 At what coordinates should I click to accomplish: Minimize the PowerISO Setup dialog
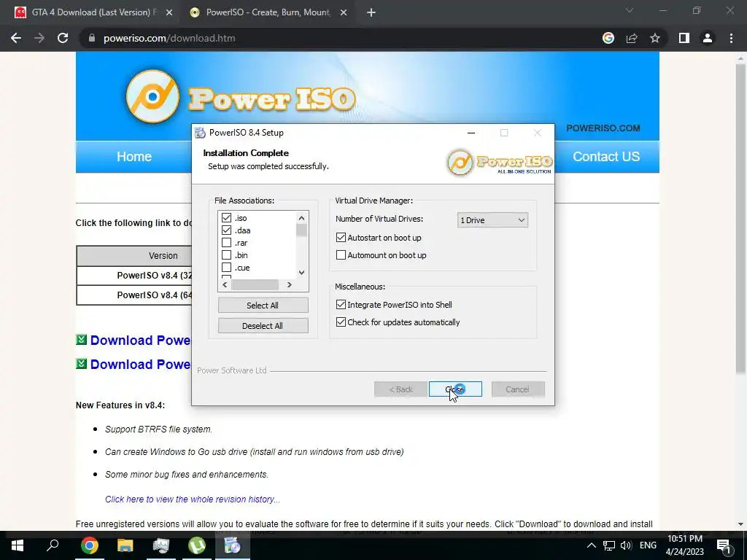coord(471,133)
